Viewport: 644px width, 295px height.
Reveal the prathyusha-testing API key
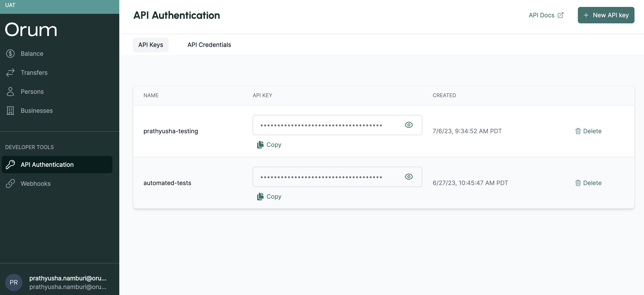coord(408,125)
